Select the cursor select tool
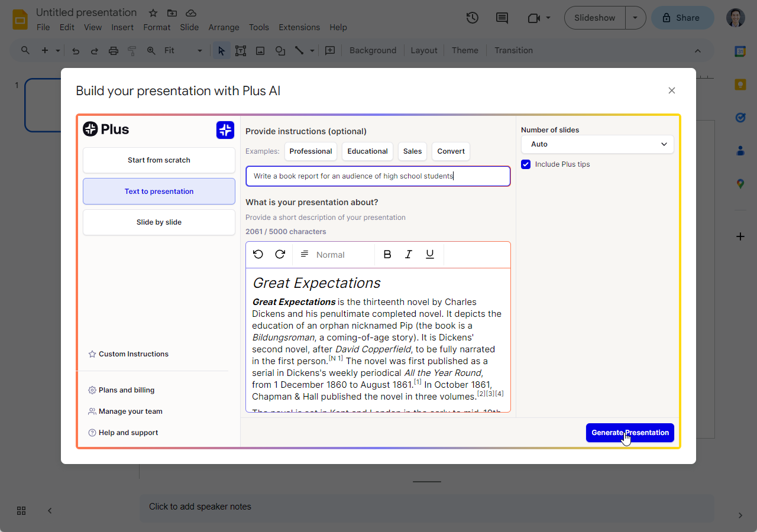 pos(222,51)
